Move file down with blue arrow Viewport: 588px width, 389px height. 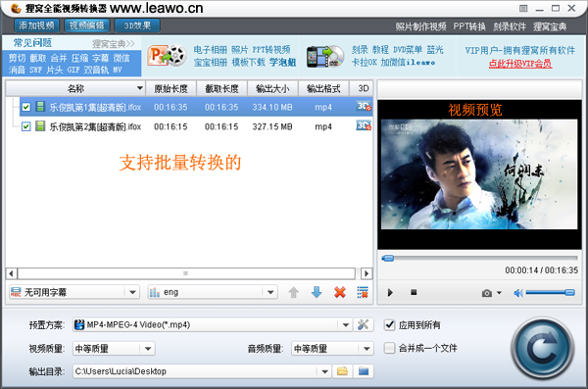click(x=317, y=292)
